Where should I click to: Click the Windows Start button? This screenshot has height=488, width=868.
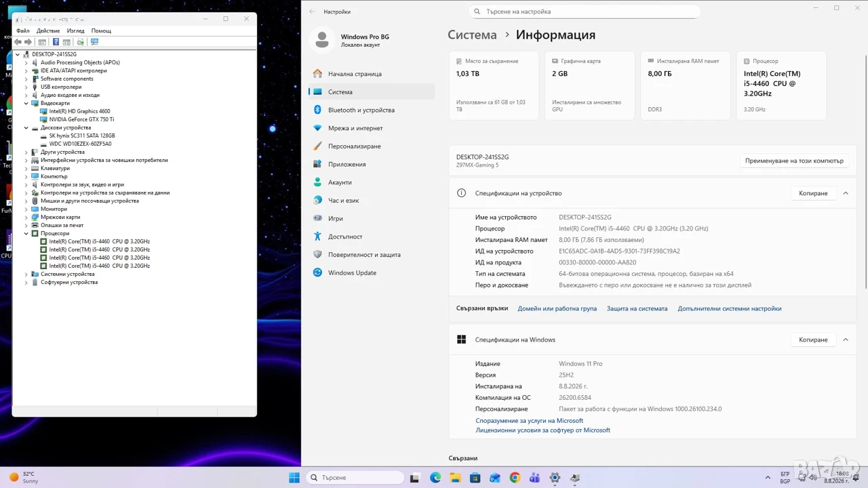tap(294, 478)
